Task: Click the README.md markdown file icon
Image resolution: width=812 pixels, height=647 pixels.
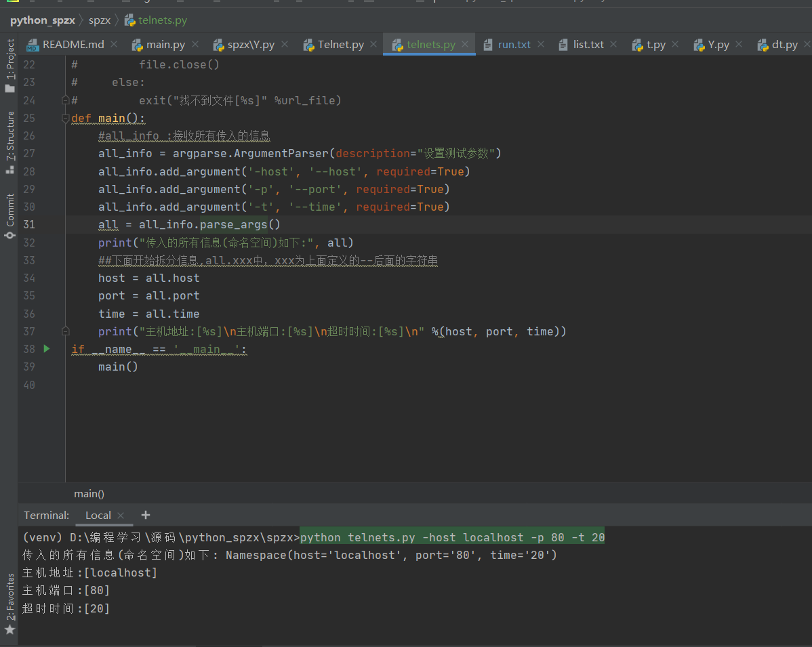Action: point(33,45)
